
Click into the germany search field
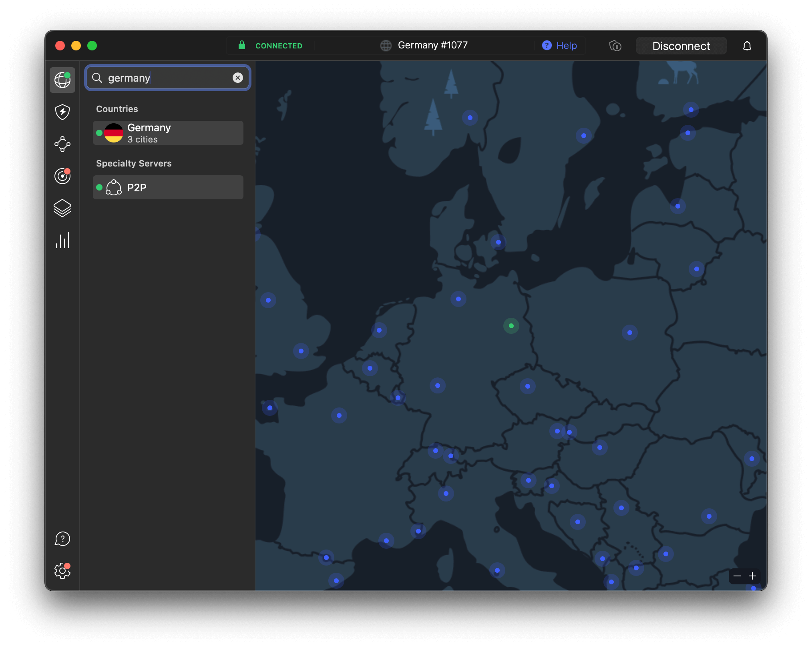(x=168, y=78)
